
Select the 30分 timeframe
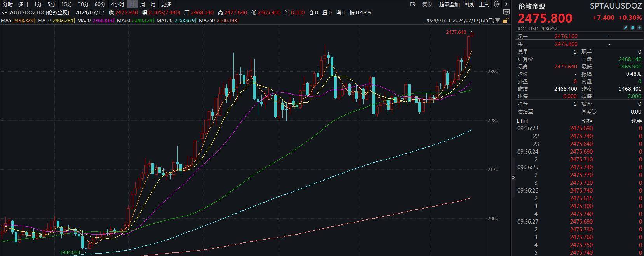(83, 4)
